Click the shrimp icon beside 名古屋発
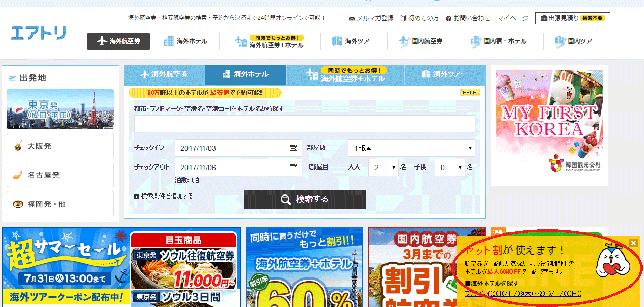The image size is (644, 307). (18, 175)
